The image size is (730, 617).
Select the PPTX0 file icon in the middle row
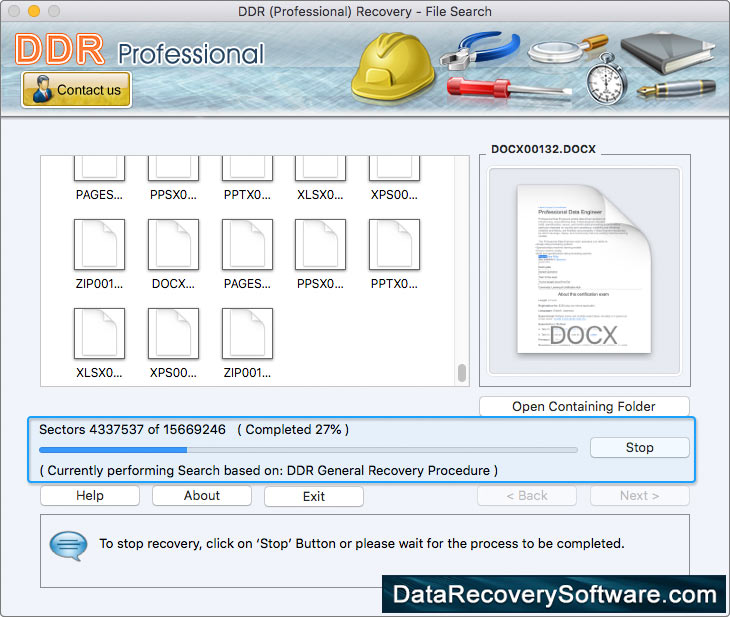394,245
